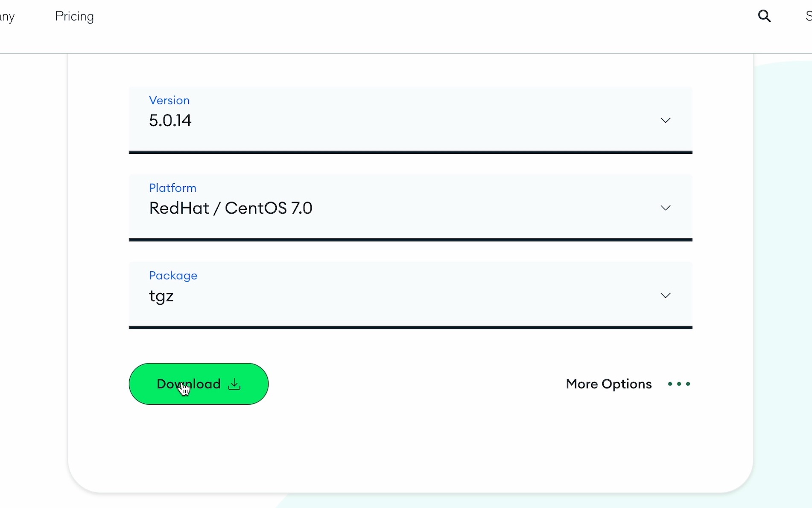Select the 5.0.14 version value
Image resolution: width=812 pixels, height=508 pixels.
(170, 120)
